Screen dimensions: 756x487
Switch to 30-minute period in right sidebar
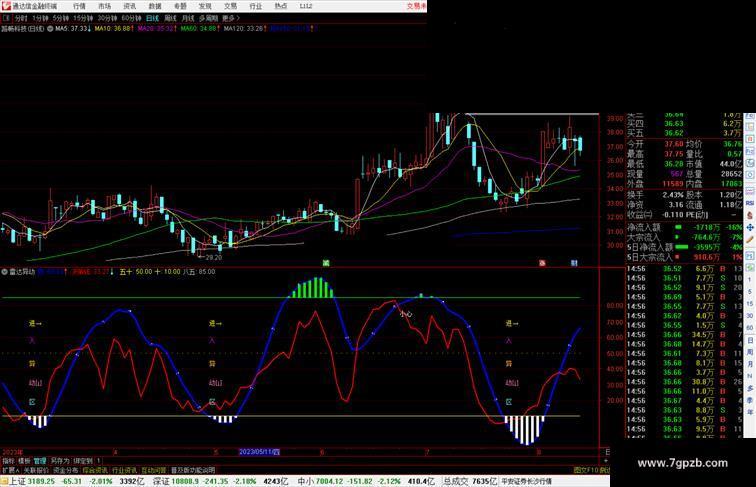point(750,316)
